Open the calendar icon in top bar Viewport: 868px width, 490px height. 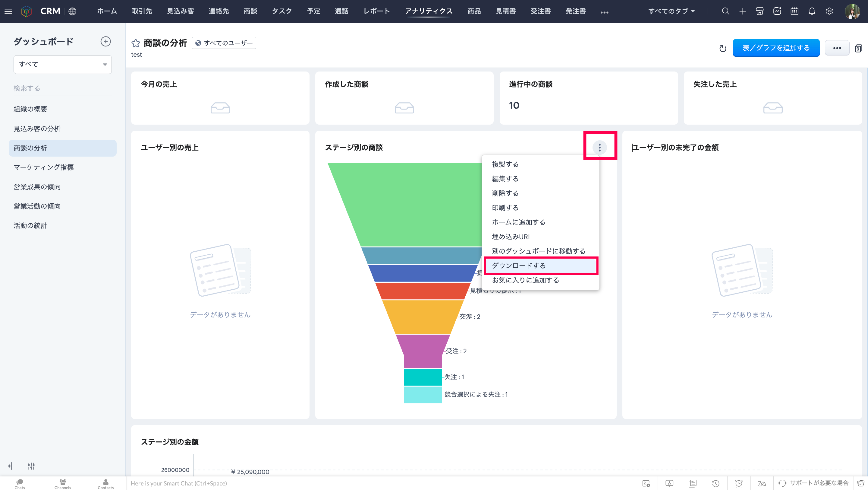[794, 11]
